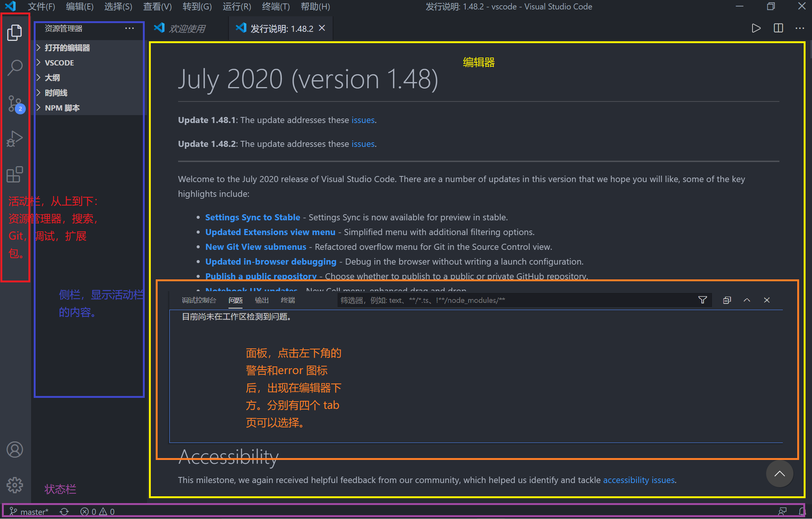Open the Search view in activity bar
The width and height of the screenshot is (812, 519).
pos(15,68)
